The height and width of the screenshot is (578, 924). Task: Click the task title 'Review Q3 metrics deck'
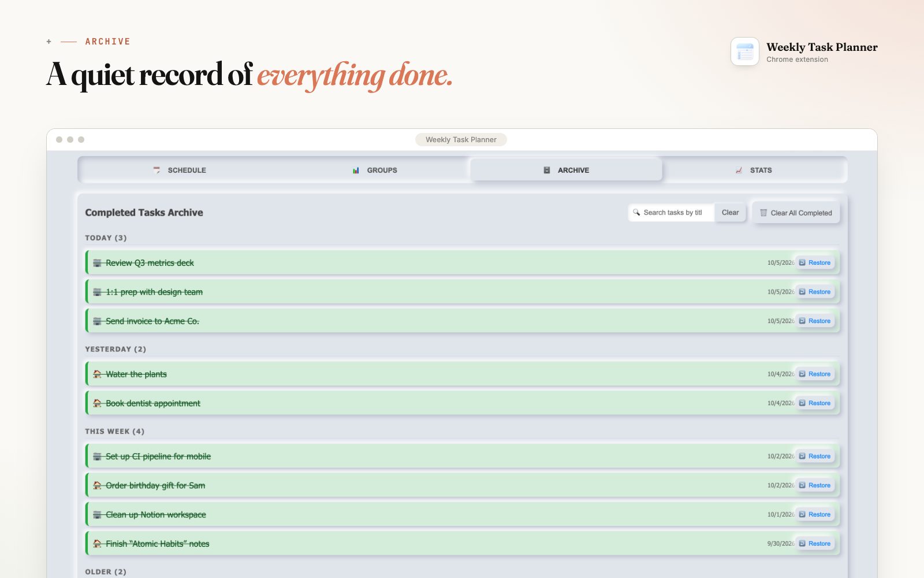[150, 263]
